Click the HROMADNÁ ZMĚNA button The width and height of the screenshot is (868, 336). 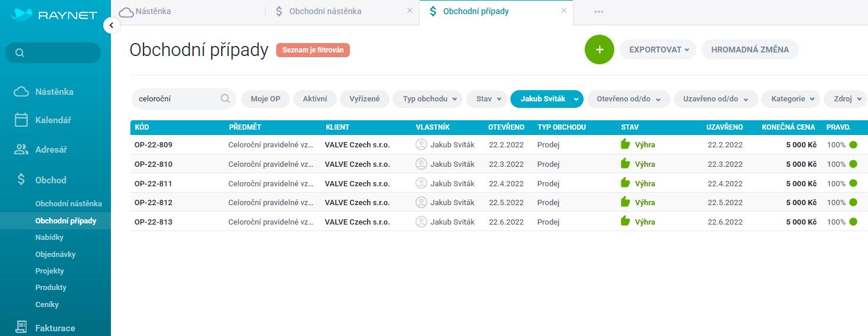(x=750, y=50)
